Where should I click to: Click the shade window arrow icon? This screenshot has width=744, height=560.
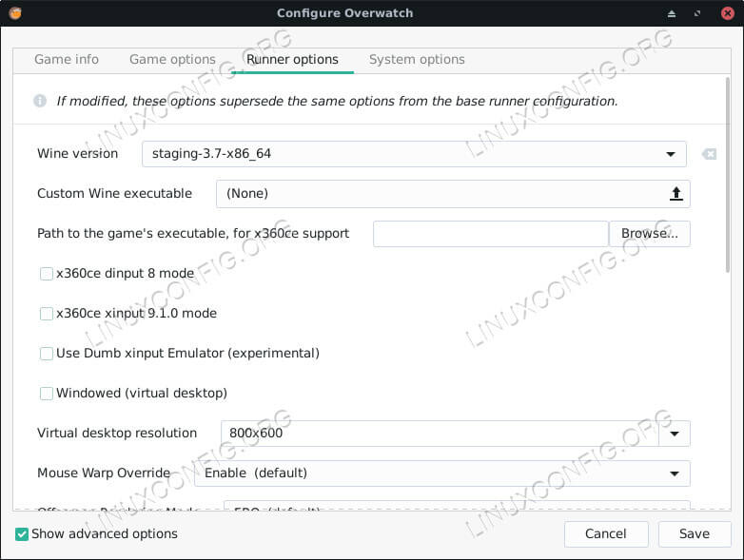[672, 13]
